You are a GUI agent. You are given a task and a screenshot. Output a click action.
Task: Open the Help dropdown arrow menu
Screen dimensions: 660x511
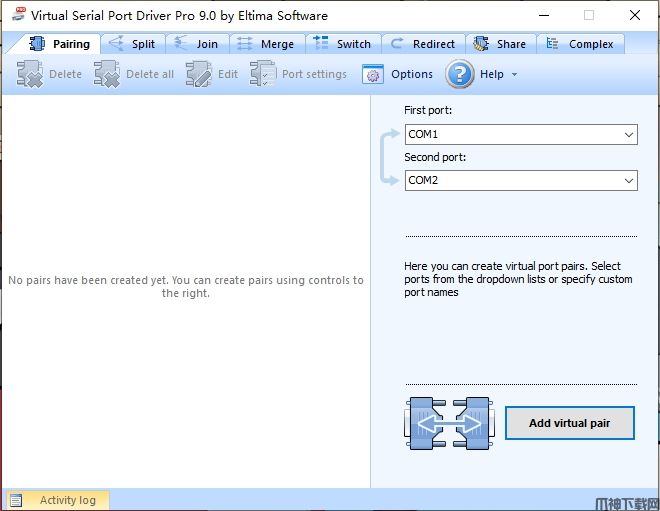[x=514, y=75]
